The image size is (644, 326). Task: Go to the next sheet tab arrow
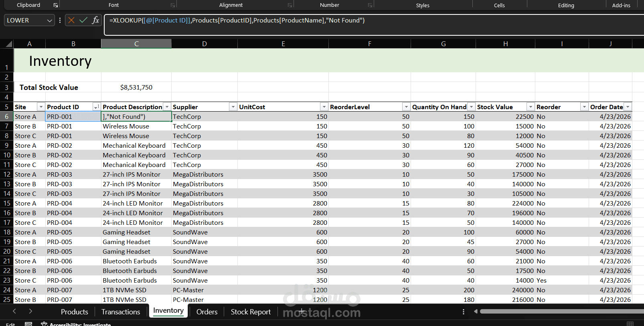point(30,311)
